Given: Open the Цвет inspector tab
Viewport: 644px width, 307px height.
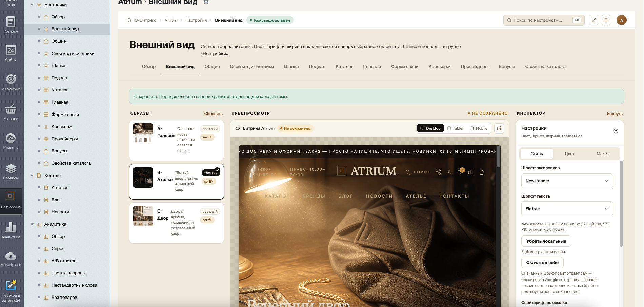Looking at the screenshot, I should tap(569, 154).
